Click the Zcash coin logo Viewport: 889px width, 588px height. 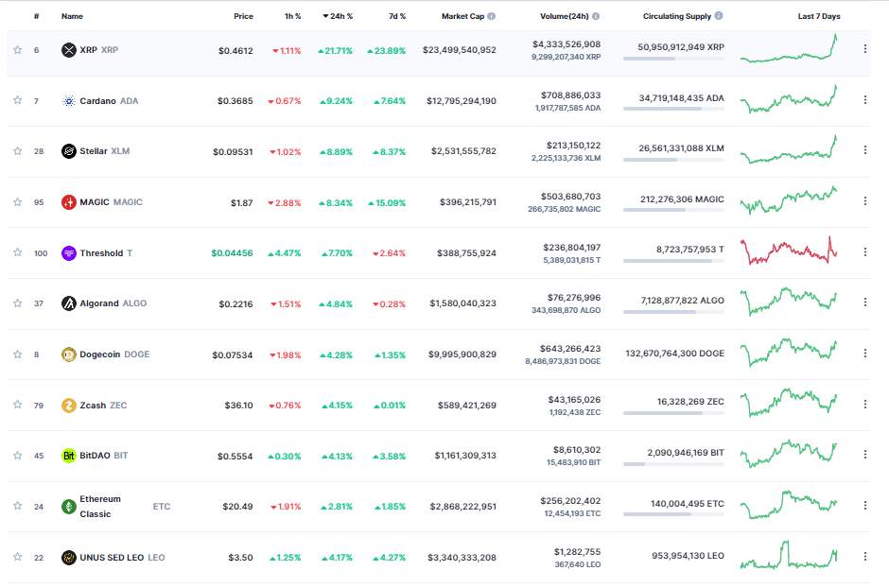click(x=69, y=405)
